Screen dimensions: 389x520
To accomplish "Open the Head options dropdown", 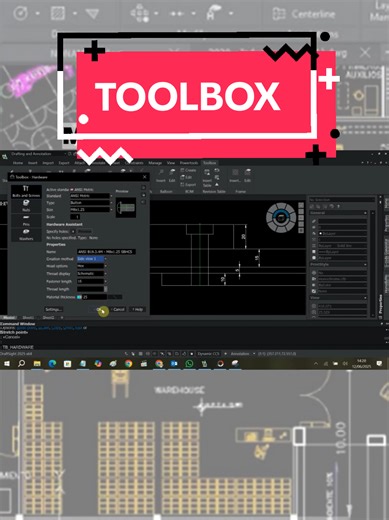I will point(91,266).
